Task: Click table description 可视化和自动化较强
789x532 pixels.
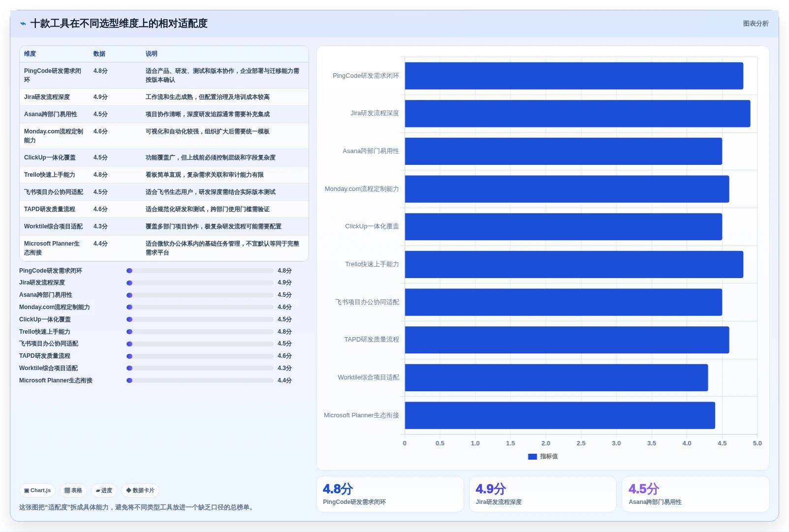Action: (x=207, y=132)
